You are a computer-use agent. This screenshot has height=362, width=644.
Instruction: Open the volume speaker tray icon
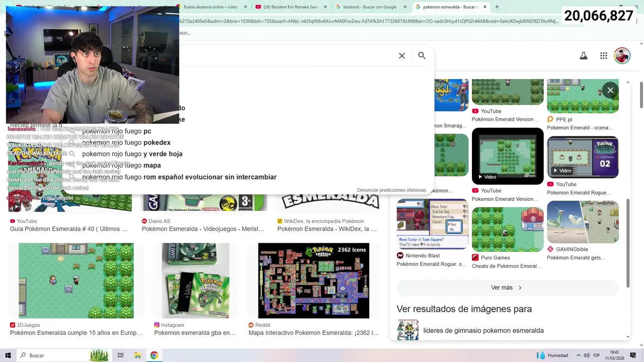pos(587,355)
